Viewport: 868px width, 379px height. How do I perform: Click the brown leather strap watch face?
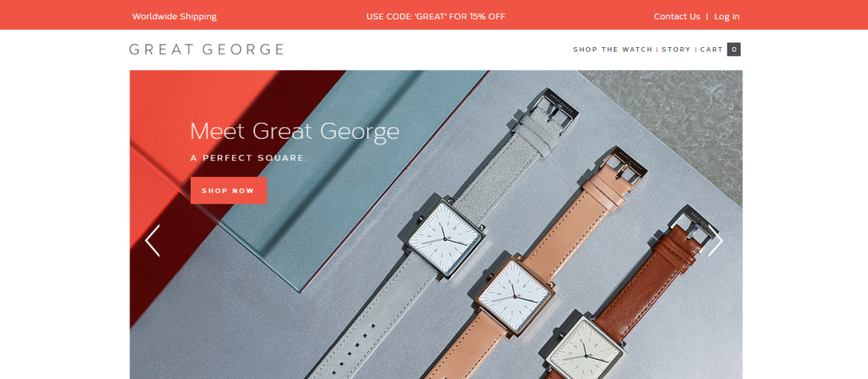(587, 350)
